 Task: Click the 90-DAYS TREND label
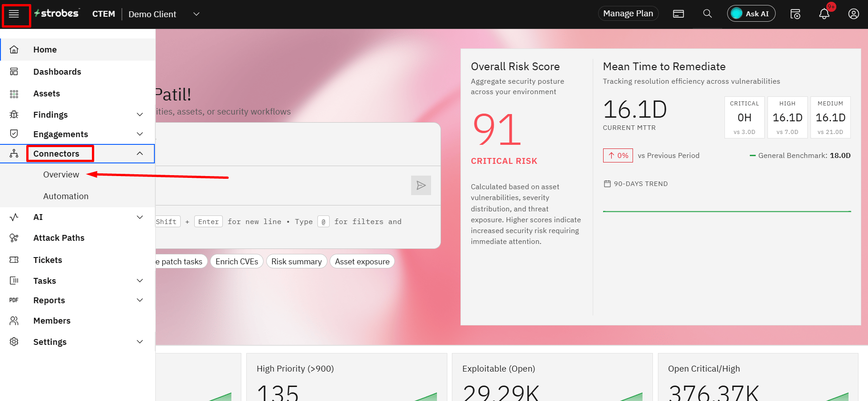[641, 184]
